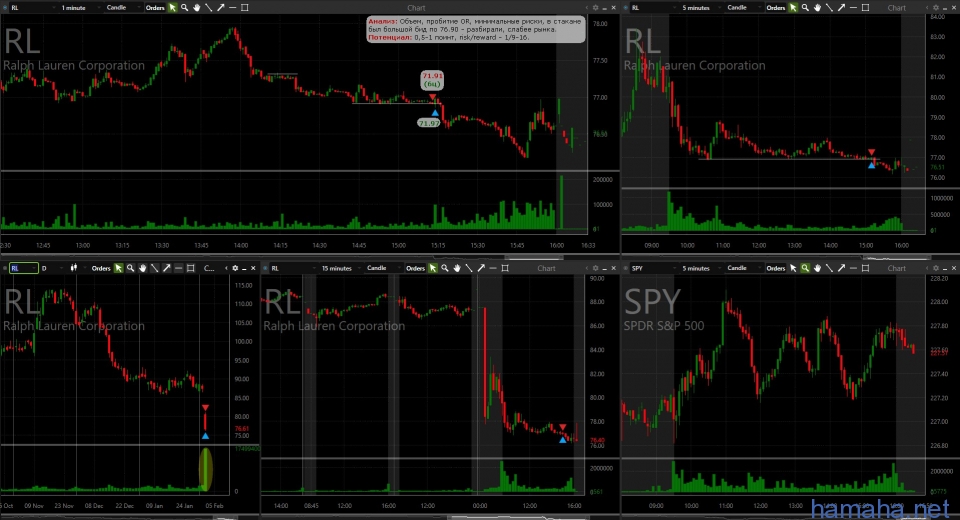Select pointer tool in RL 1 minute chart

173,7
